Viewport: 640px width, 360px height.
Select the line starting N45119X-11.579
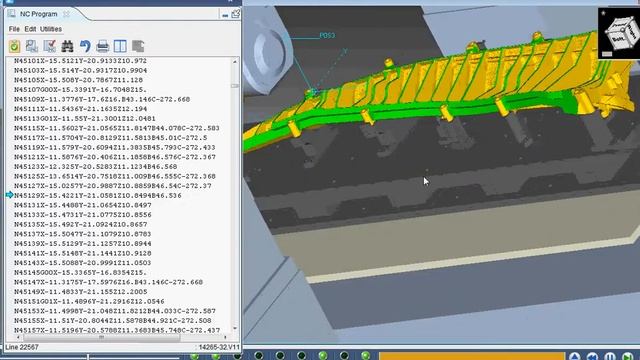coord(115,147)
